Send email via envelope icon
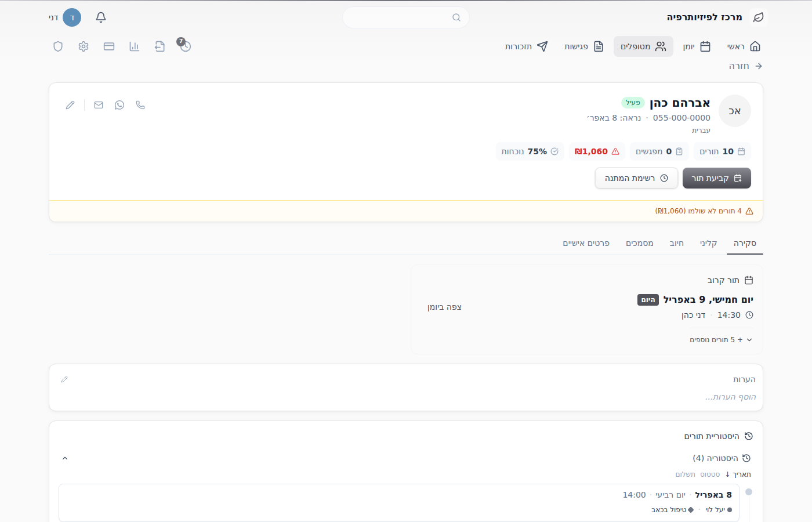This screenshot has width=812, height=522. [x=99, y=105]
